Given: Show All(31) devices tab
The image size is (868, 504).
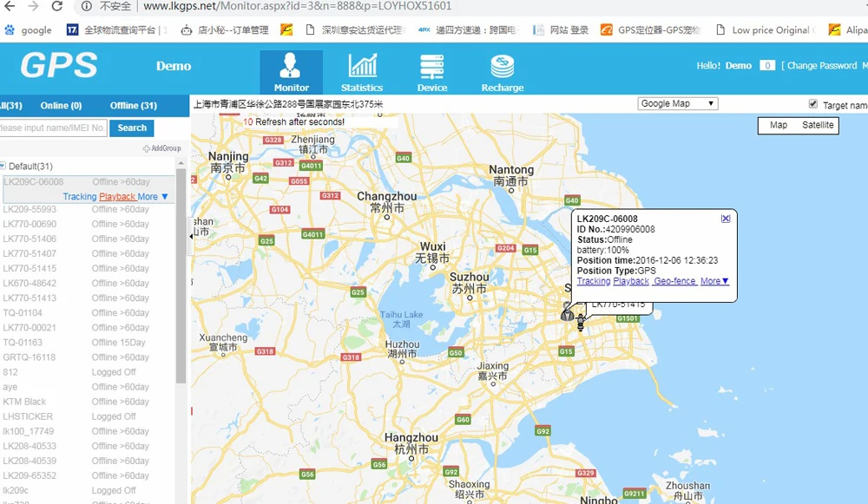Looking at the screenshot, I should (10, 105).
